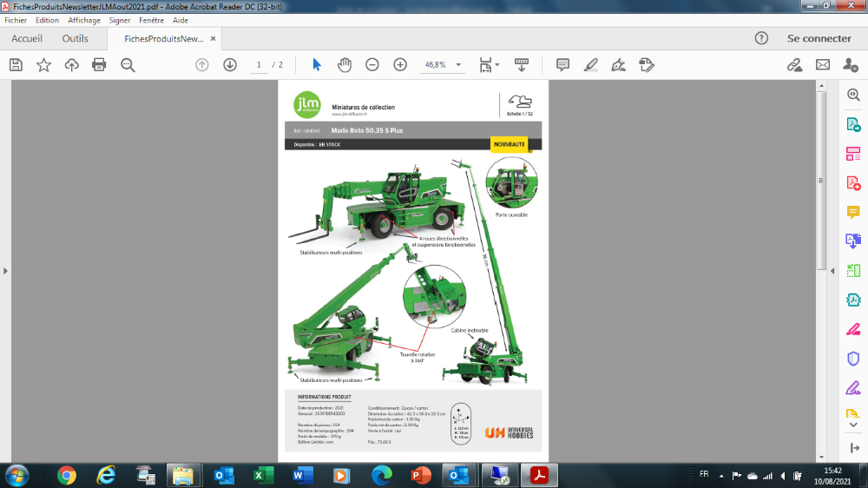Go to the next page with down arrow
The height and width of the screenshot is (488, 868).
point(230,65)
